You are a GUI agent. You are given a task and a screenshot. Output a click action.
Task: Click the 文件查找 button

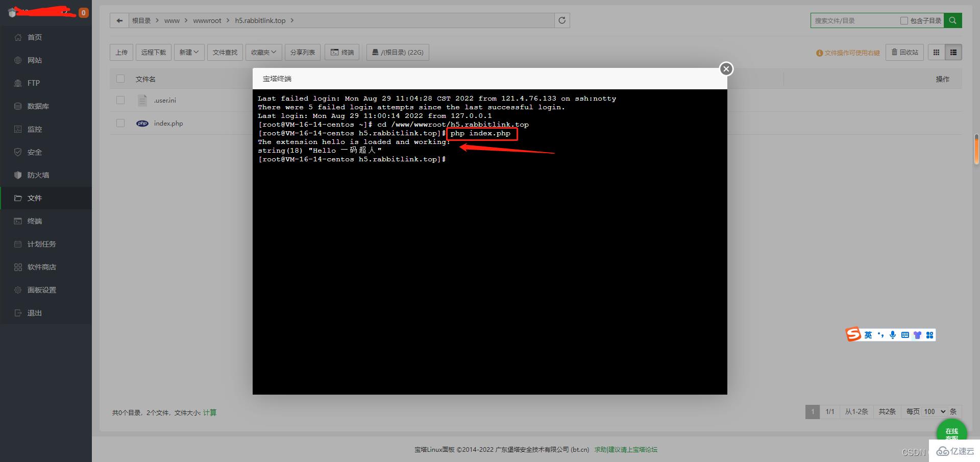[225, 52]
